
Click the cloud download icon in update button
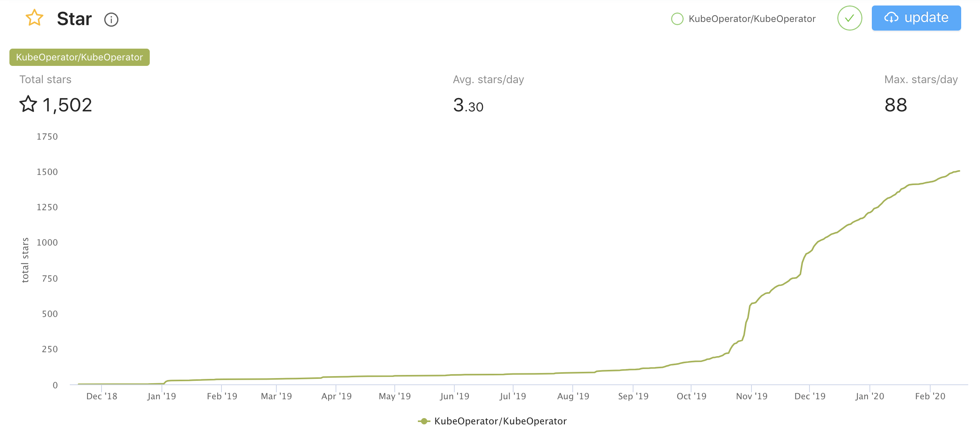pyautogui.click(x=891, y=18)
